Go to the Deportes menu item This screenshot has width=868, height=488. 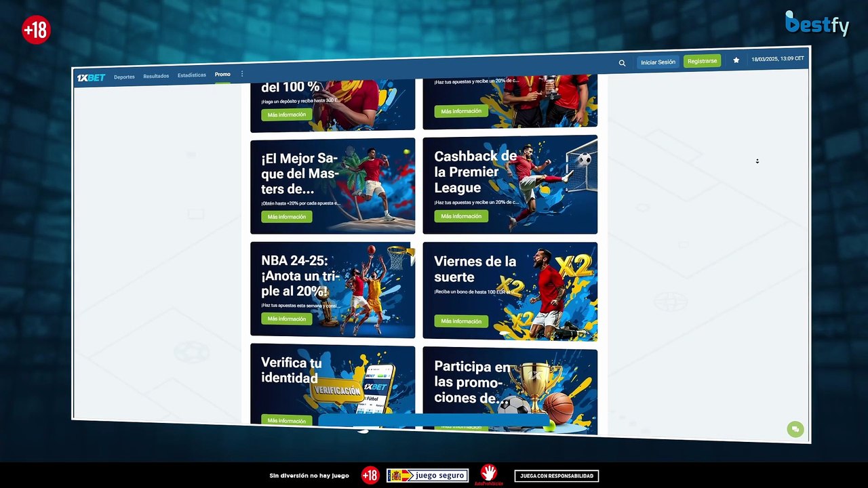coord(124,77)
